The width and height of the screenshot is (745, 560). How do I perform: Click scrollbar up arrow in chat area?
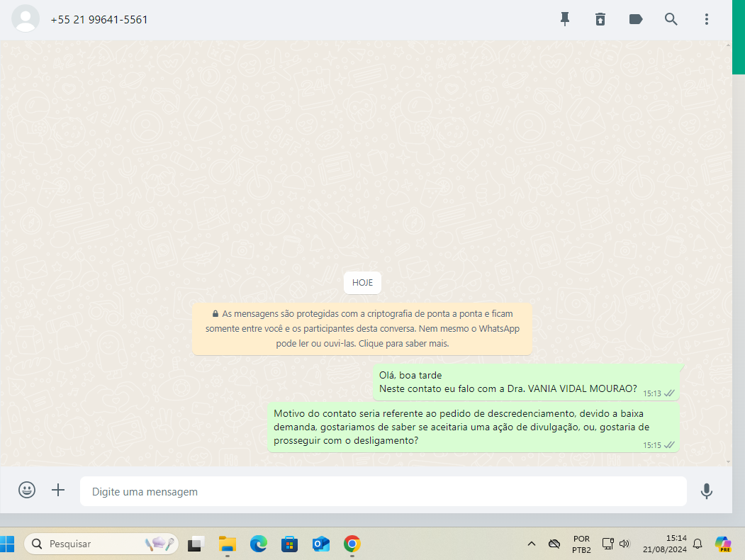click(x=729, y=45)
